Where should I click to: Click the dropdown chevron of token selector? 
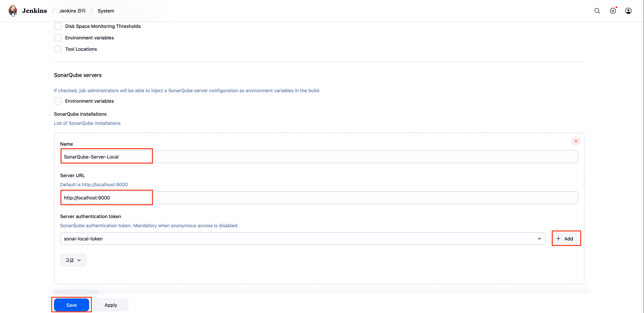tap(539, 239)
